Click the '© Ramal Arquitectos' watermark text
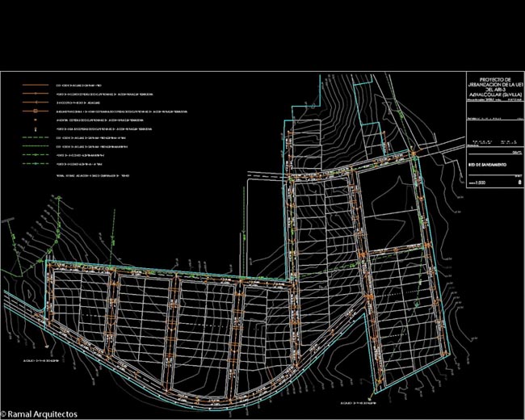Viewport: 525px width, 420px height. 40,414
